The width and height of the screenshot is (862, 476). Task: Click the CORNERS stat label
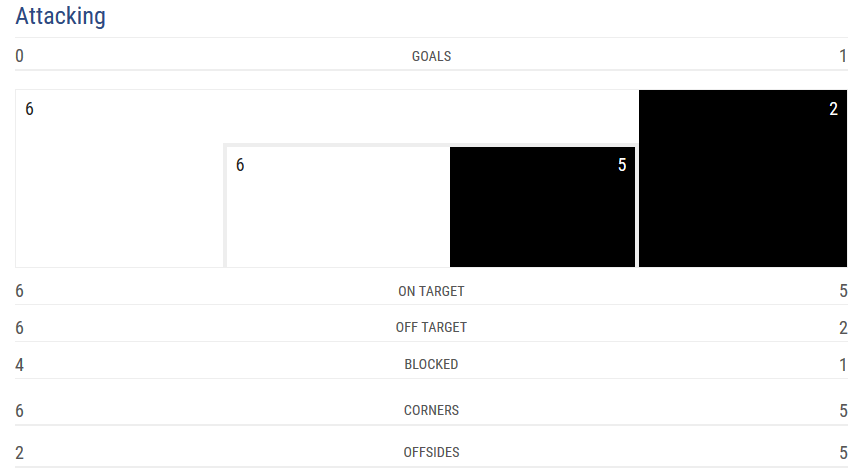(431, 411)
